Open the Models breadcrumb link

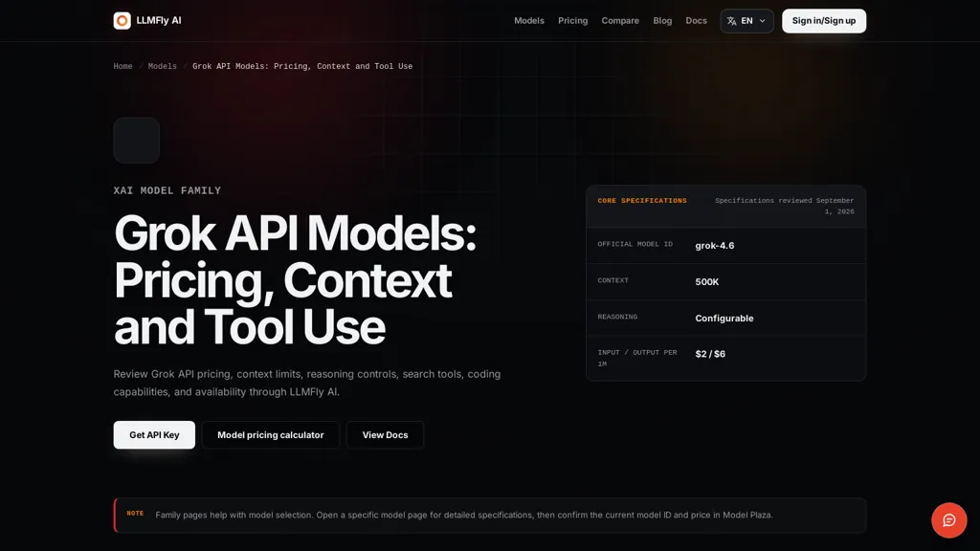(162, 66)
